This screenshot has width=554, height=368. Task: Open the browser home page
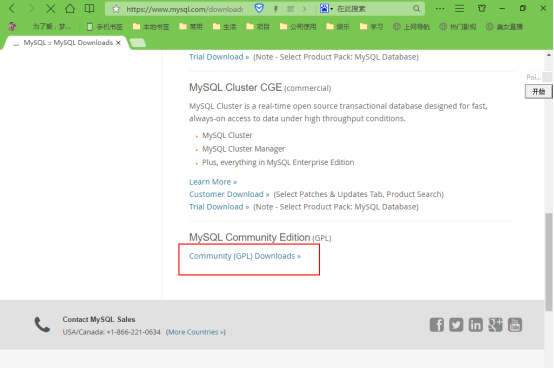[x=70, y=8]
